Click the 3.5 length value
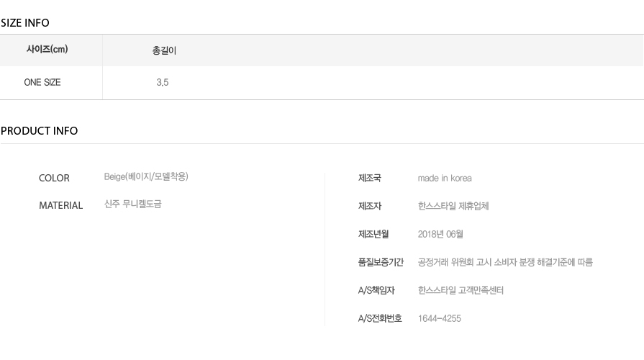The width and height of the screenshot is (644, 360). tap(162, 82)
